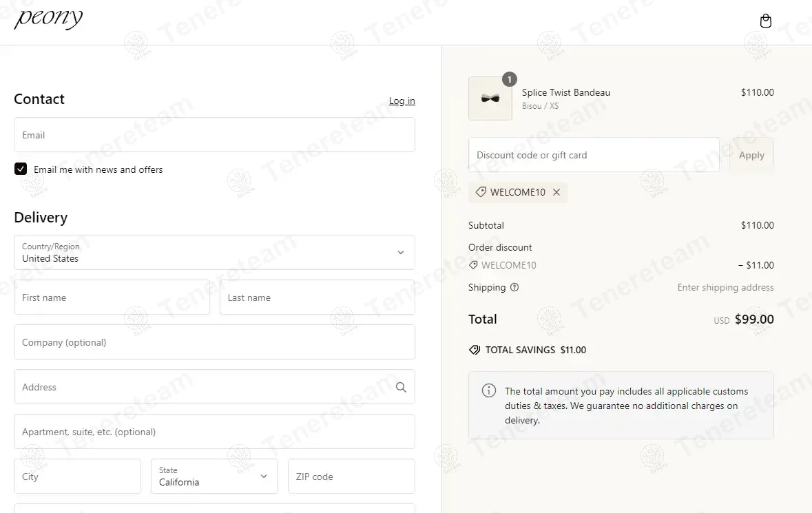
Task: Click the Subtotal label
Action: (486, 225)
